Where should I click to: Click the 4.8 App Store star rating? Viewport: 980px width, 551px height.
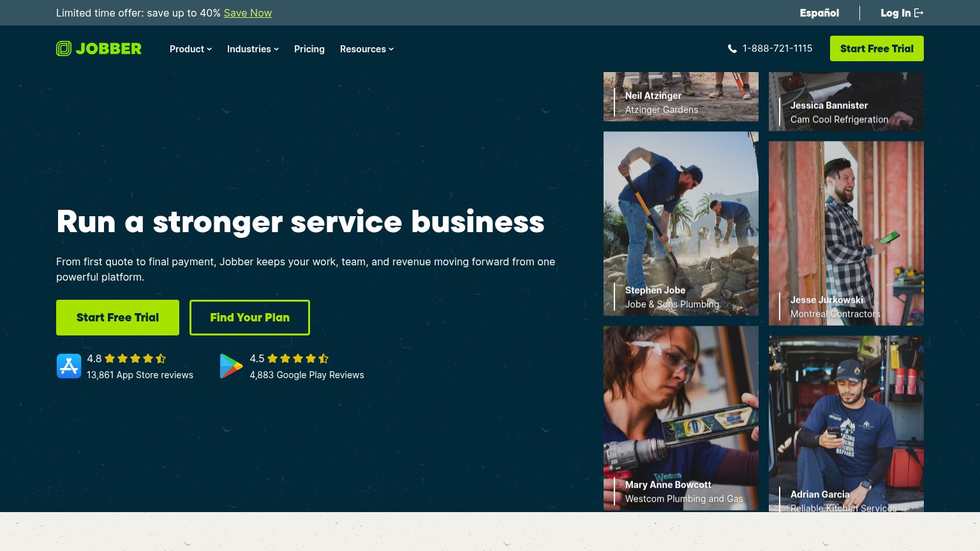pyautogui.click(x=126, y=358)
